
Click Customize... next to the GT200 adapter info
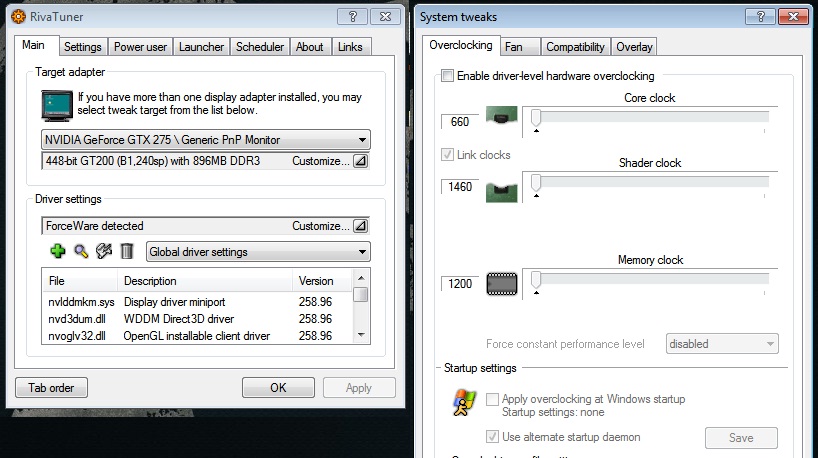320,161
